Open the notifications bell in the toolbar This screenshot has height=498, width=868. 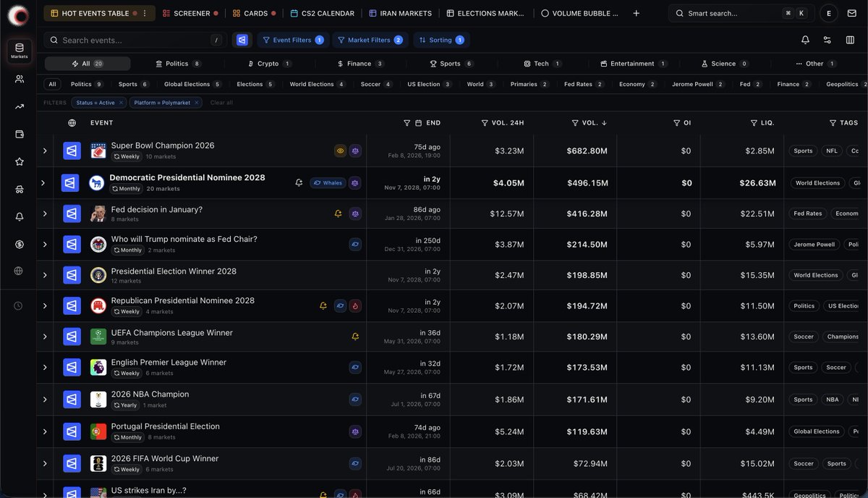click(805, 41)
